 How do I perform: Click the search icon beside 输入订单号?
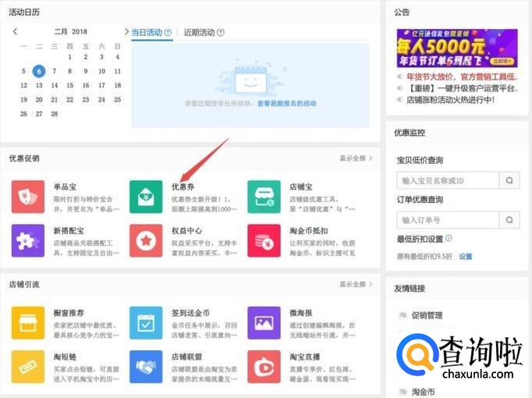click(509, 220)
